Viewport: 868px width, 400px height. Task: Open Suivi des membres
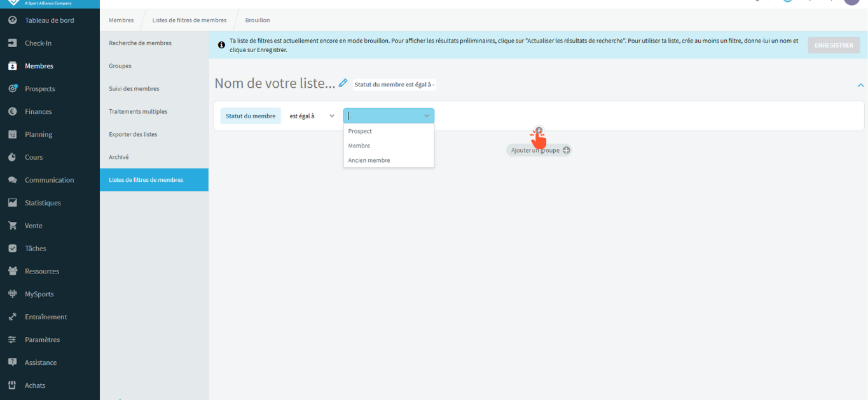(x=154, y=89)
